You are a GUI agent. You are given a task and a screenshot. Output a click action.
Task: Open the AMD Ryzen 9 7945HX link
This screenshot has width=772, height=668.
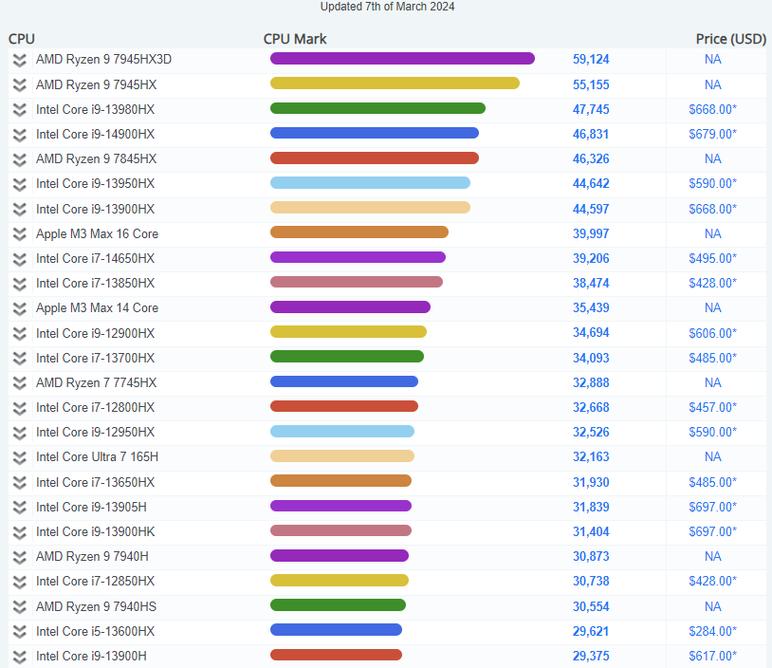click(96, 84)
